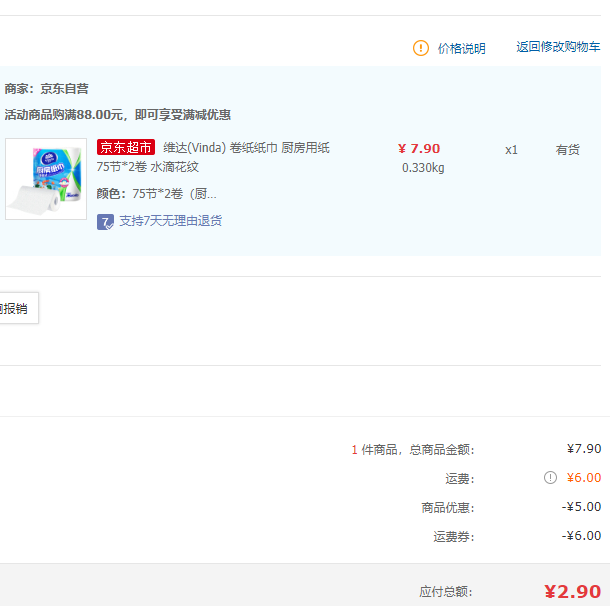
Task: Click the x1 quantity text
Action: (x=511, y=150)
